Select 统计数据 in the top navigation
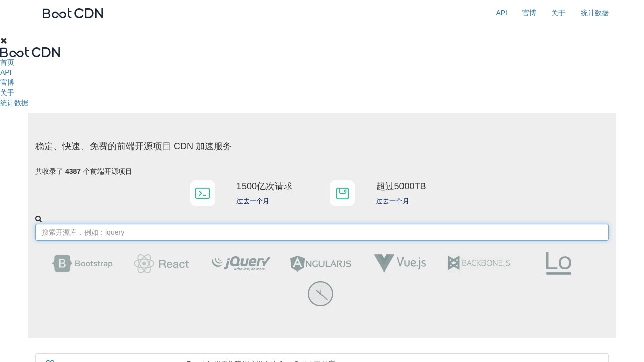This screenshot has height=362, width=644. (594, 13)
